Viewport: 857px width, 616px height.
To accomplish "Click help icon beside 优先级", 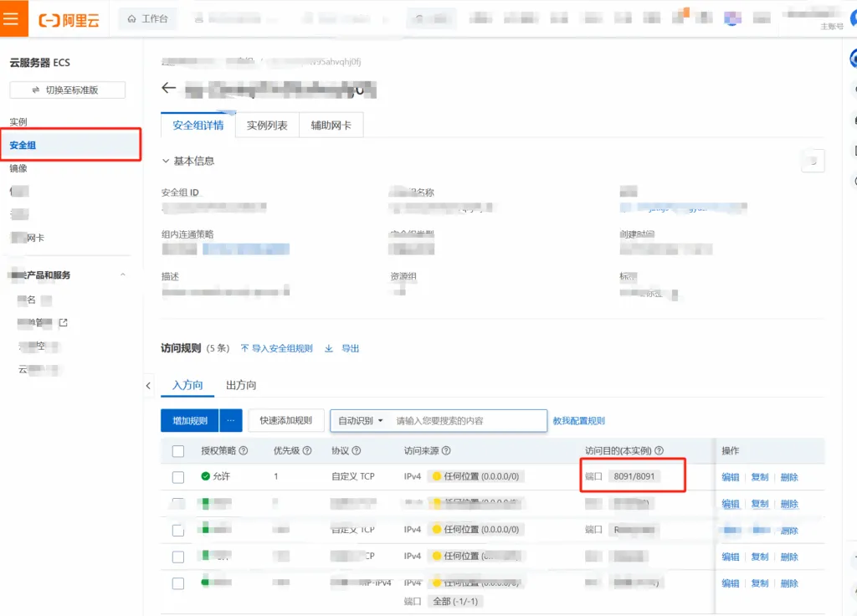I will point(307,450).
